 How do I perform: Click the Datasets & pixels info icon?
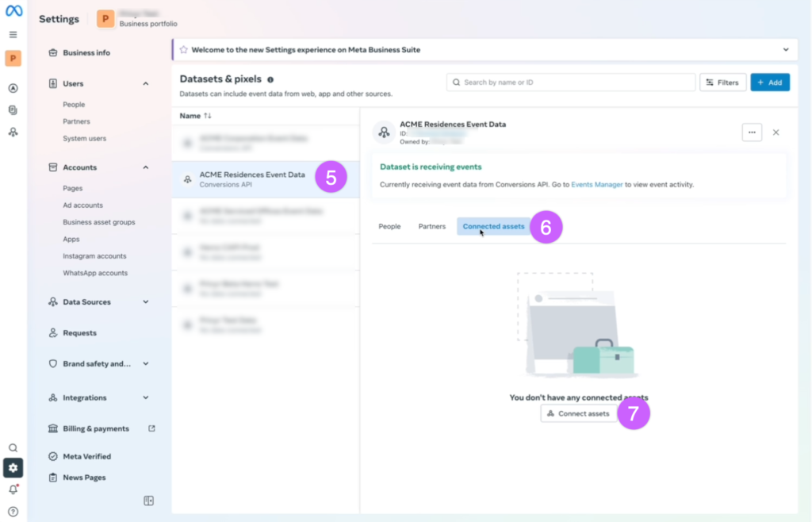(270, 80)
